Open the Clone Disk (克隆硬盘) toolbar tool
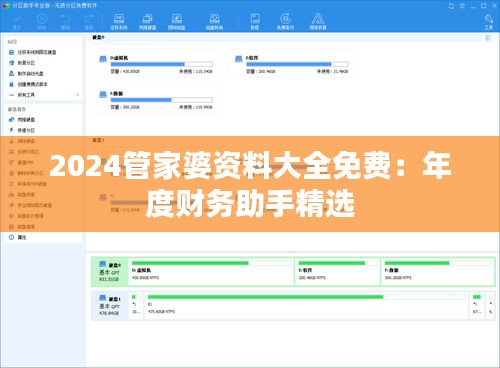500x368 pixels. coord(147,21)
